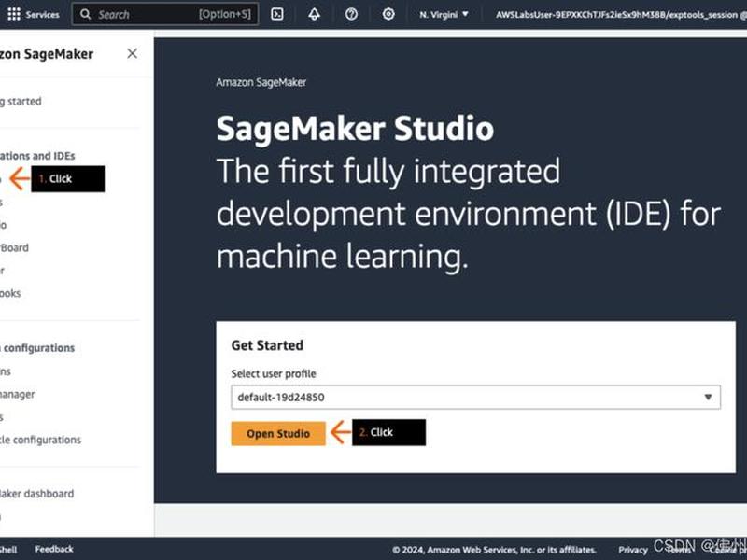Image resolution: width=747 pixels, height=560 pixels.
Task: Expand the Select user profile dropdown
Action: click(x=475, y=398)
